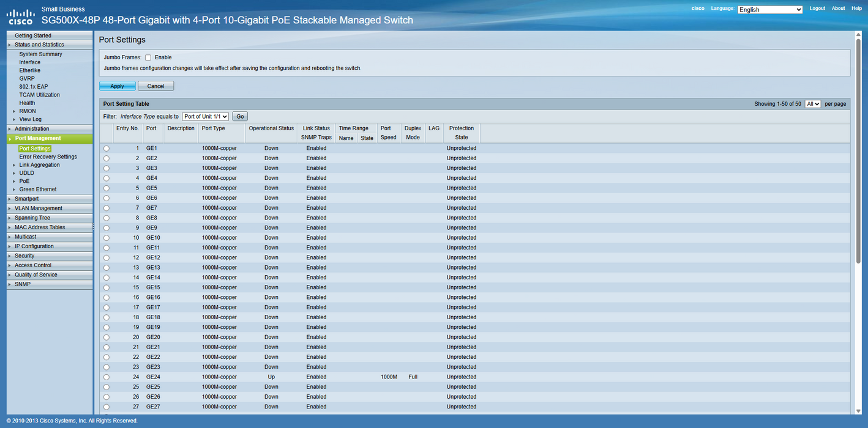This screenshot has width=868, height=428.
Task: Click the Cisco logo icon
Action: pyautogui.click(x=20, y=16)
